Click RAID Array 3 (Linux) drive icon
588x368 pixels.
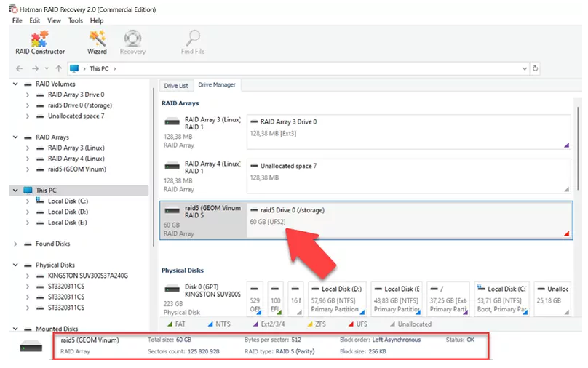click(x=172, y=121)
